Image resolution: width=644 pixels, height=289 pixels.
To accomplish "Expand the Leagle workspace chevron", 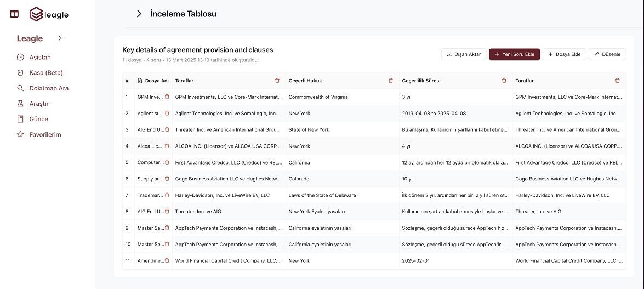I will click(x=60, y=38).
